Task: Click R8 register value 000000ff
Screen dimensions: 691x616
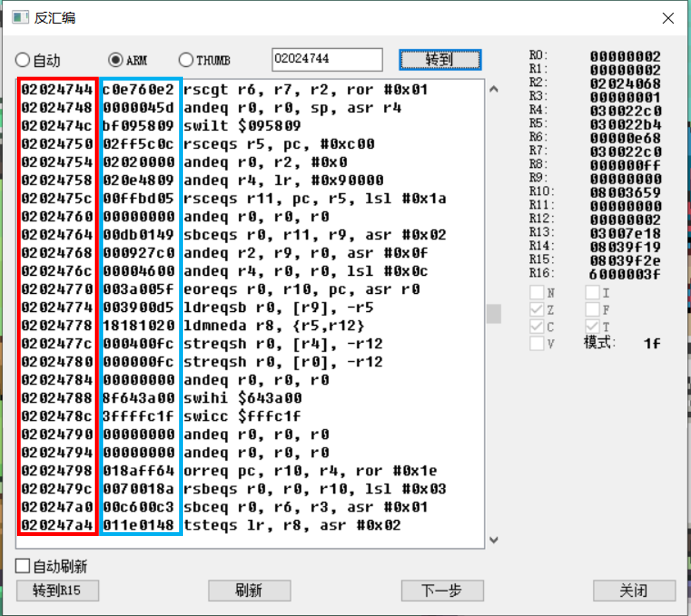Action: pos(625,165)
